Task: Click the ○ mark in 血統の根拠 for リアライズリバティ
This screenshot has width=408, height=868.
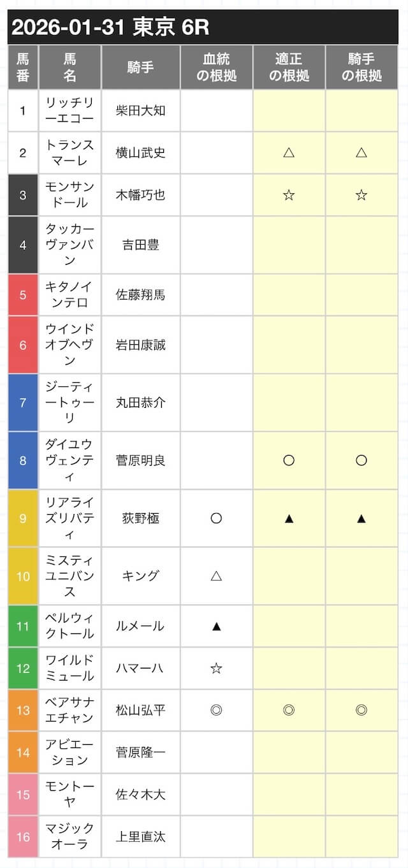Action: pos(216,518)
